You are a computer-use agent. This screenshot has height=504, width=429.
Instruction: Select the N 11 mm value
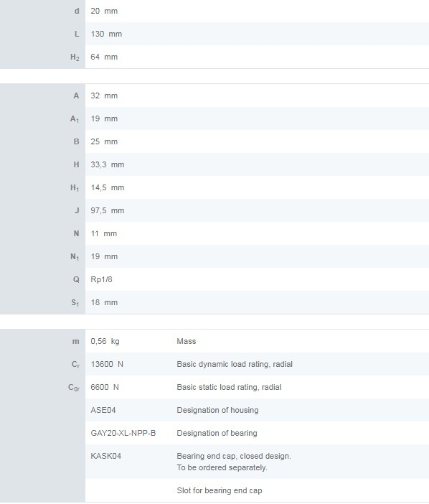point(104,233)
